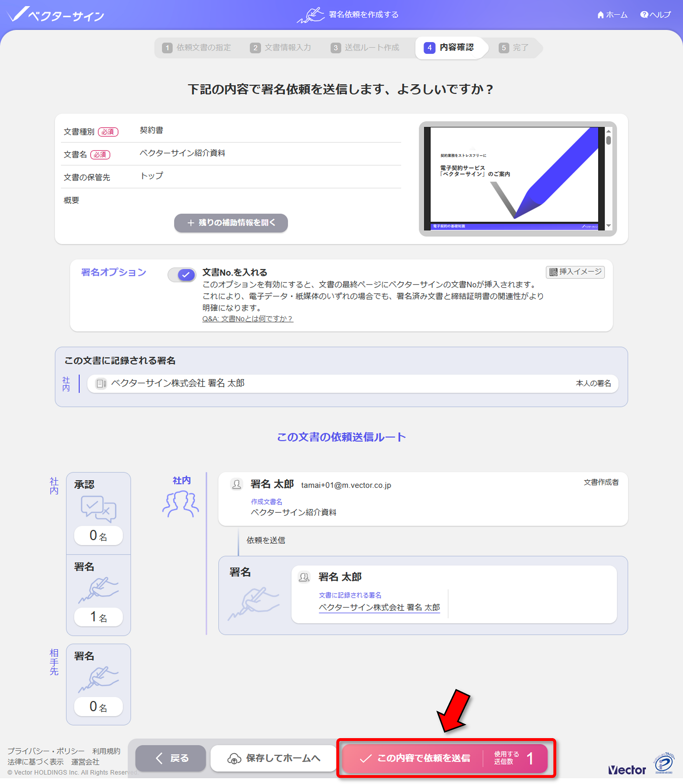Image resolution: width=683 pixels, height=784 pixels.
Task: Click 契約書 document type value
Action: pyautogui.click(x=152, y=131)
